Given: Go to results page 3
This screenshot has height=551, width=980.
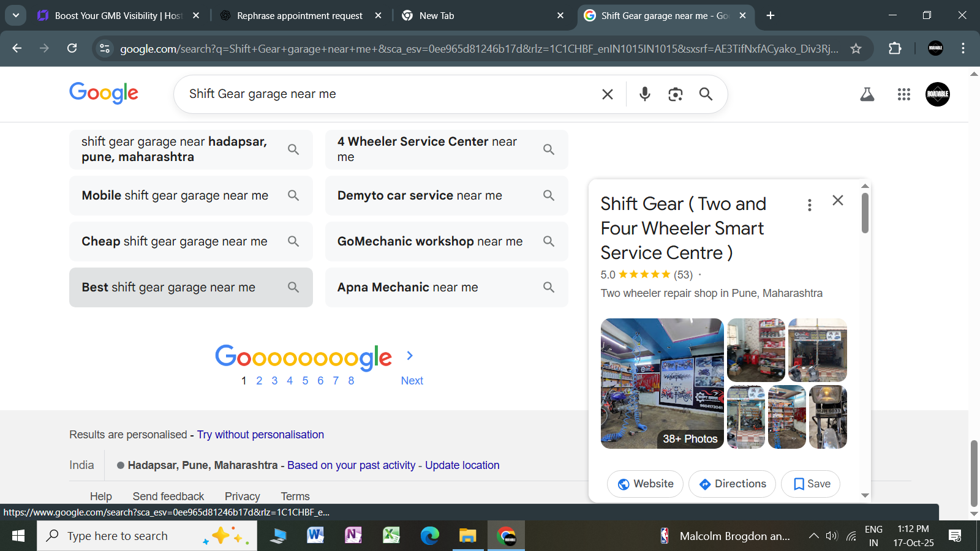Looking at the screenshot, I should tap(274, 381).
